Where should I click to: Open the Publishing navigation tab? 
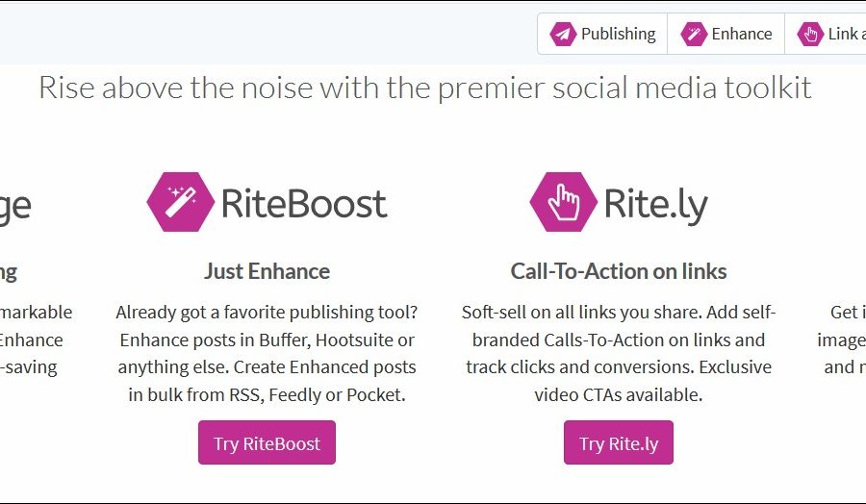[602, 35]
